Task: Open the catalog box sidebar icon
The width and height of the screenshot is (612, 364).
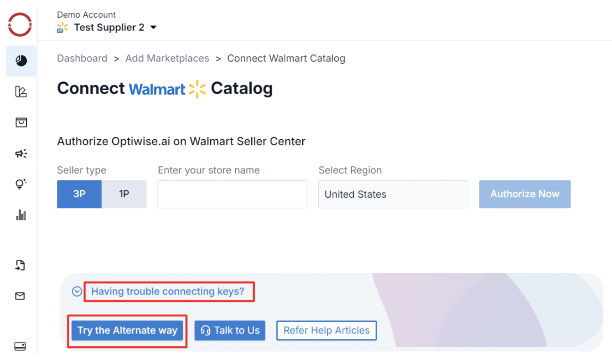Action: (21, 122)
